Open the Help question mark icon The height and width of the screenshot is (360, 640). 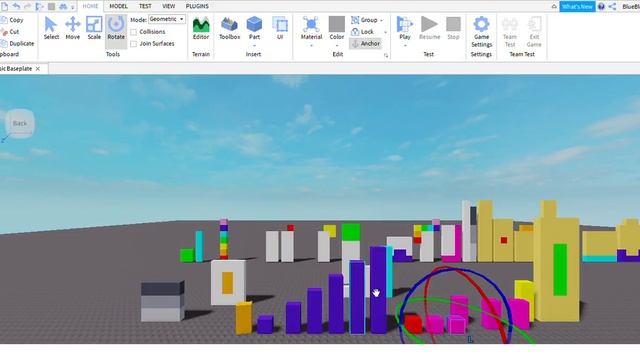[601, 7]
